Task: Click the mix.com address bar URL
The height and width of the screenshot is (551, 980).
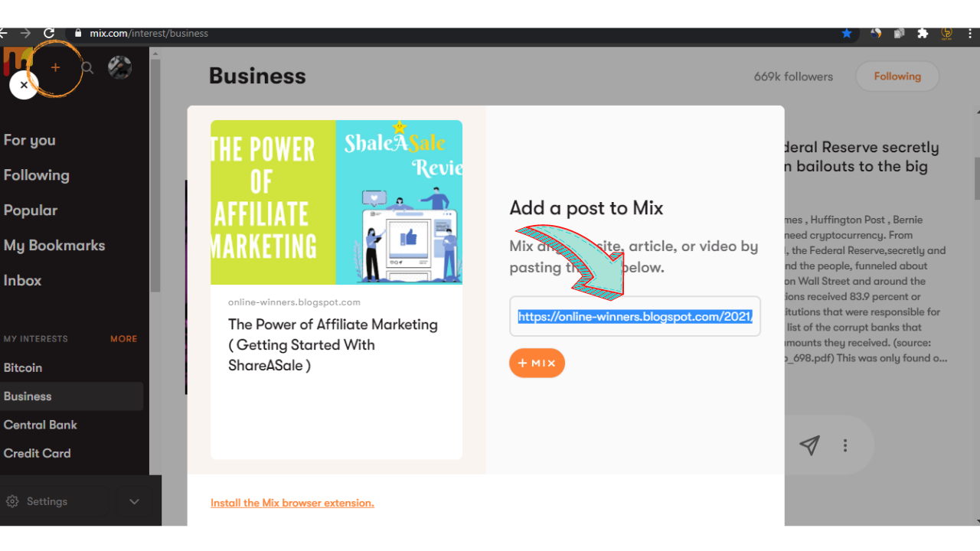Action: (149, 33)
